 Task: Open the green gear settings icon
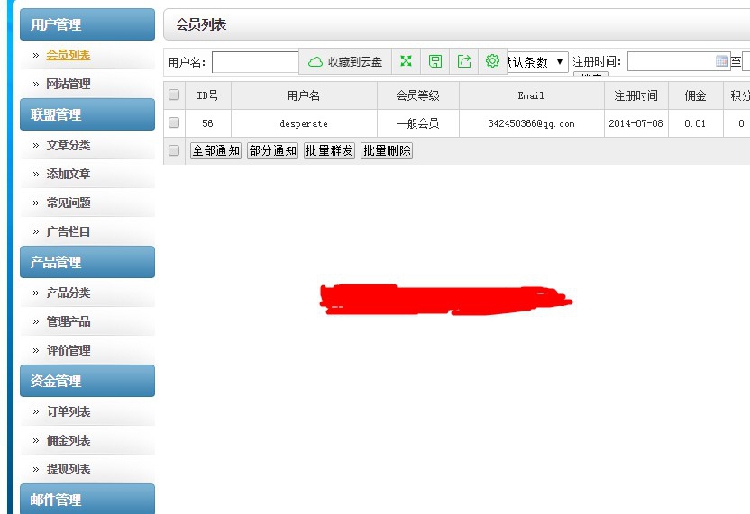tap(493, 61)
